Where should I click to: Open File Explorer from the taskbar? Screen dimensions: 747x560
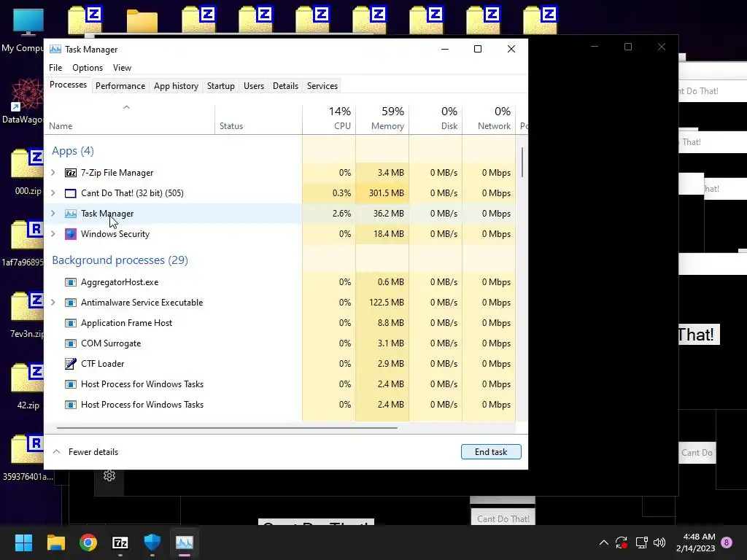[55, 542]
